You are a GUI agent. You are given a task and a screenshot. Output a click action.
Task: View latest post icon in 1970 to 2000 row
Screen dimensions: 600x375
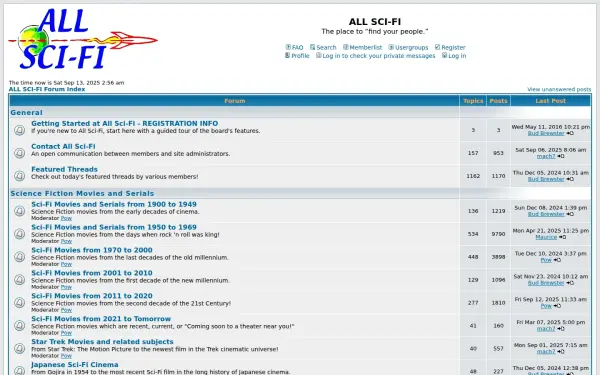557,260
